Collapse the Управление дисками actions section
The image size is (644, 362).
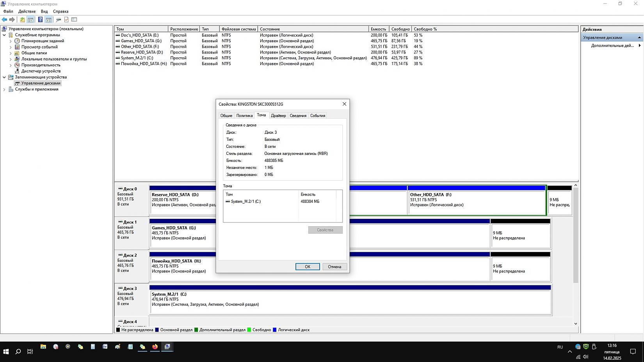tap(639, 37)
